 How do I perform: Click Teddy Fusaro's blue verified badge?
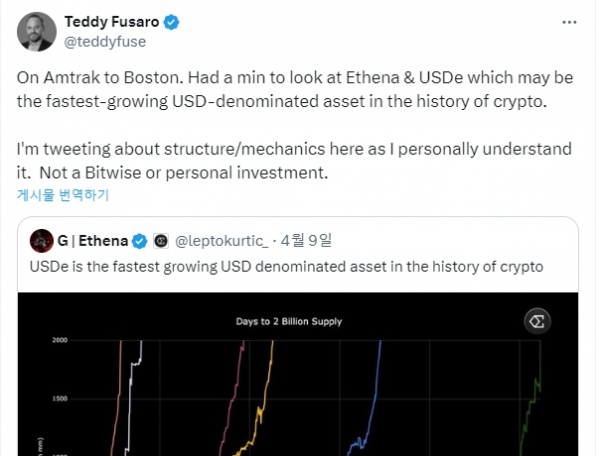[171, 22]
